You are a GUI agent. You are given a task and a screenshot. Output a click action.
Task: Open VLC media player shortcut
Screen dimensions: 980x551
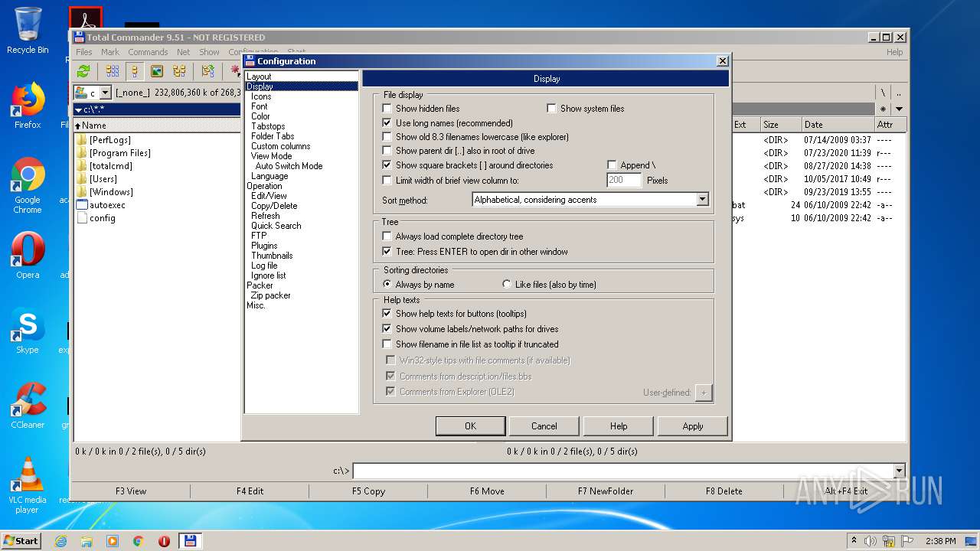click(28, 485)
